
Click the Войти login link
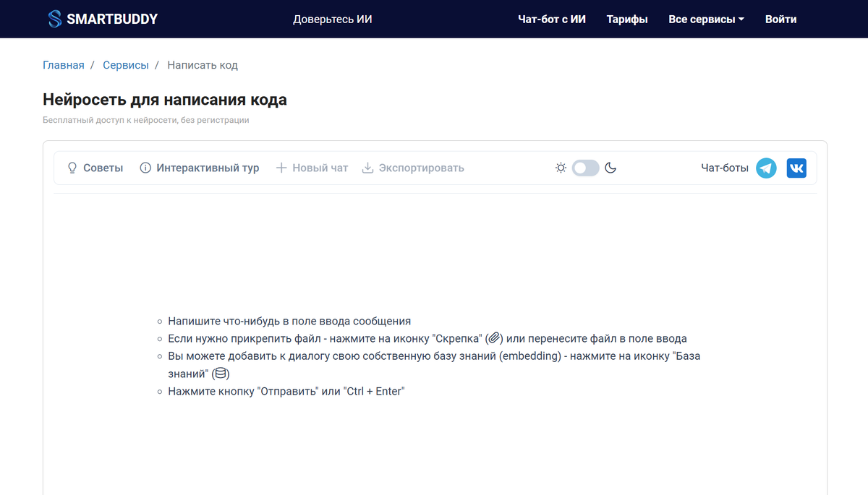pyautogui.click(x=780, y=20)
